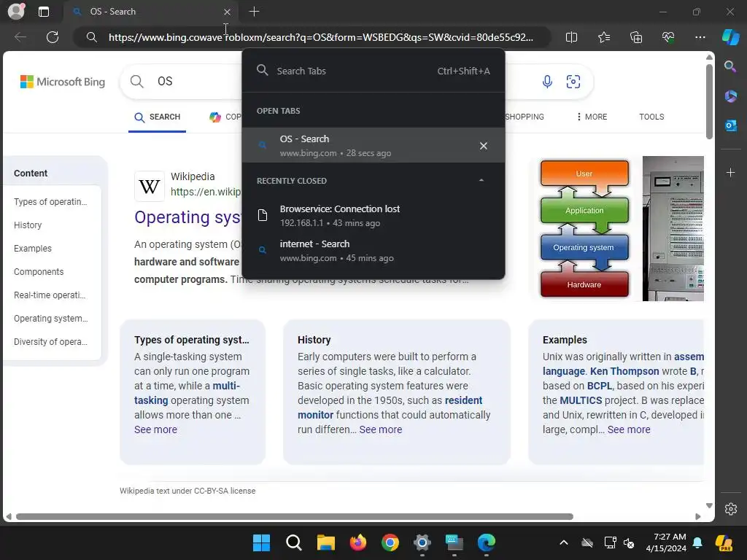Image resolution: width=747 pixels, height=560 pixels.
Task: Go back to previous page
Action: pyautogui.click(x=20, y=37)
